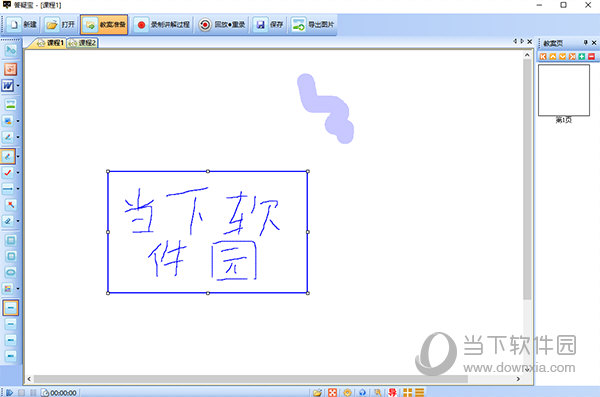Image resolution: width=600 pixels, height=397 pixels.
Task: Click the 保存 (Save) toolbar button
Action: pos(269,25)
